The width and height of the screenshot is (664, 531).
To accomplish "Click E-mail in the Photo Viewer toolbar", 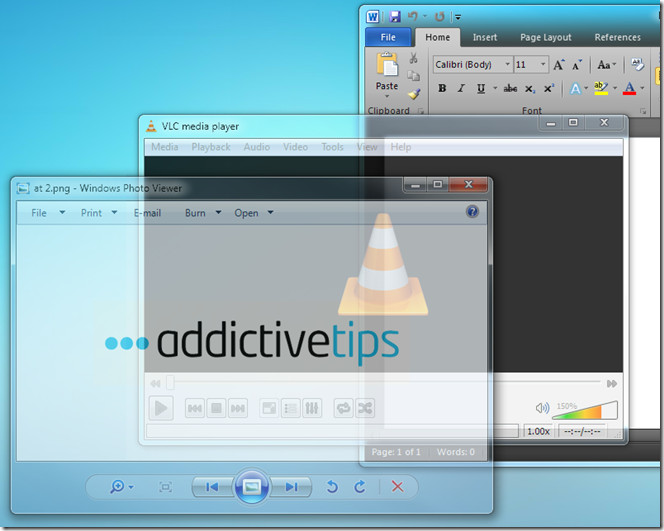I will (x=147, y=213).
